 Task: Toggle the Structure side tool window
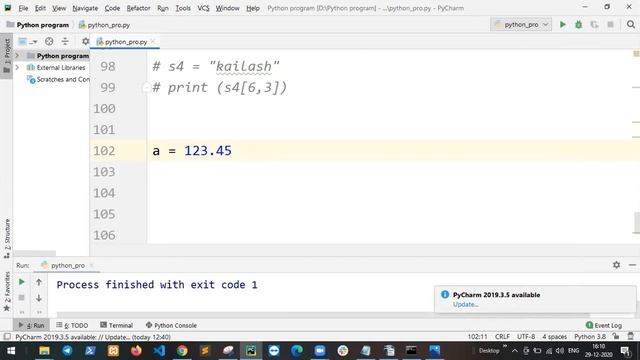7,238
